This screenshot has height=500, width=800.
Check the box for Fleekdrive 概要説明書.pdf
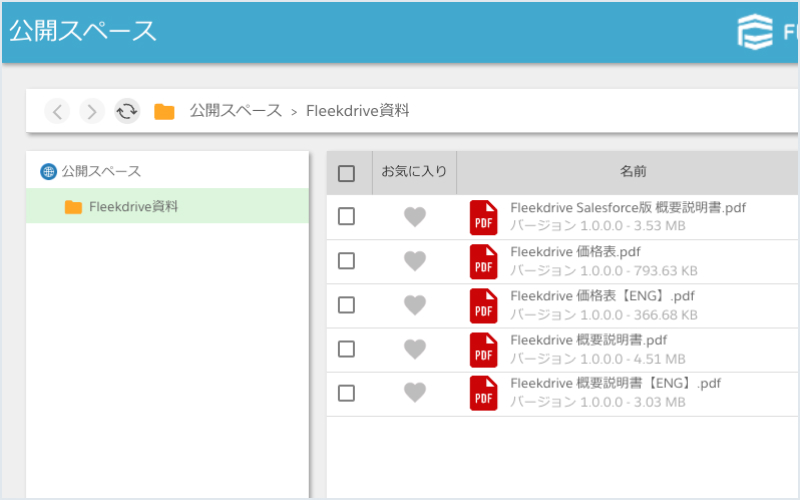pyautogui.click(x=346, y=349)
